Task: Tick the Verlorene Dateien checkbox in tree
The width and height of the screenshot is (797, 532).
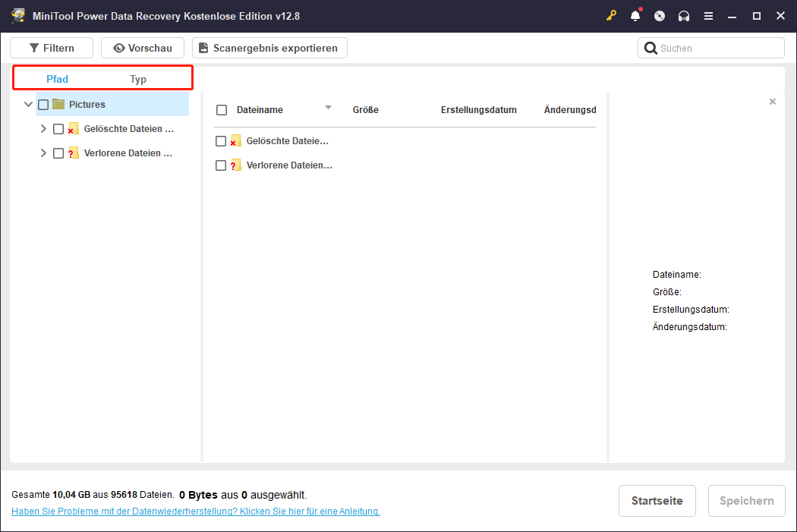Action: pyautogui.click(x=58, y=153)
